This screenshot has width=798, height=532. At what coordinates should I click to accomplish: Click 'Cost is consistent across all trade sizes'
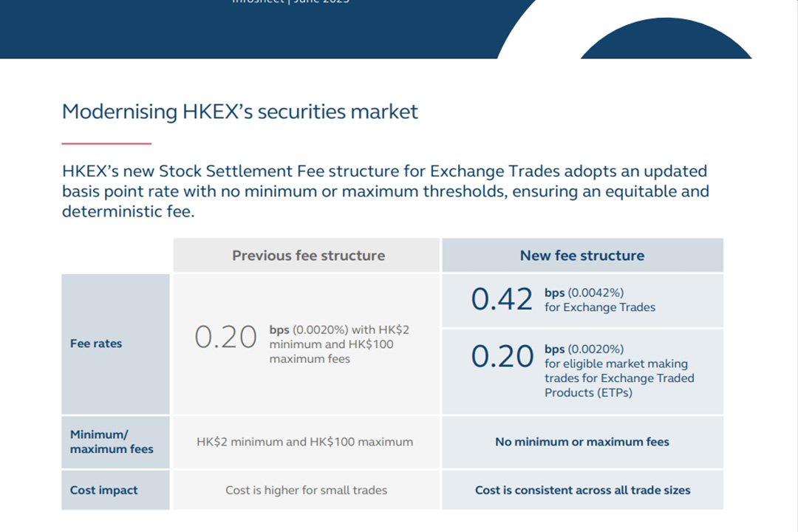coord(583,490)
